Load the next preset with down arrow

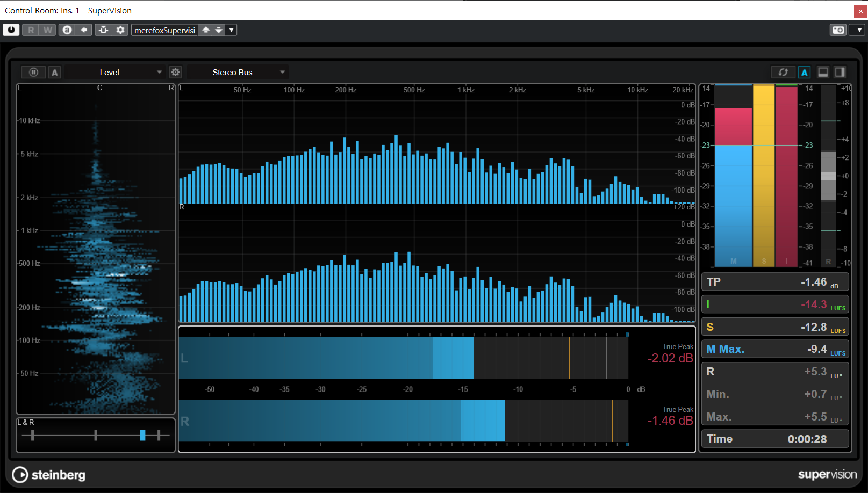[x=218, y=30]
